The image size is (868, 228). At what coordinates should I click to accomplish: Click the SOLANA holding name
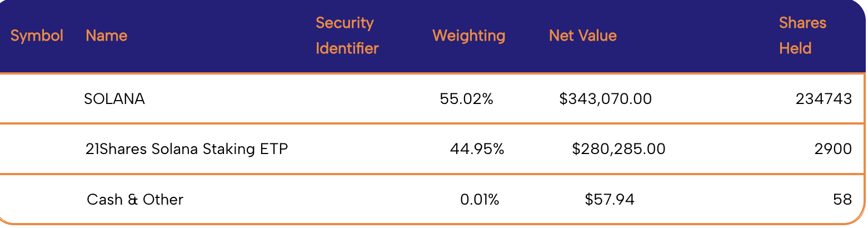click(114, 99)
